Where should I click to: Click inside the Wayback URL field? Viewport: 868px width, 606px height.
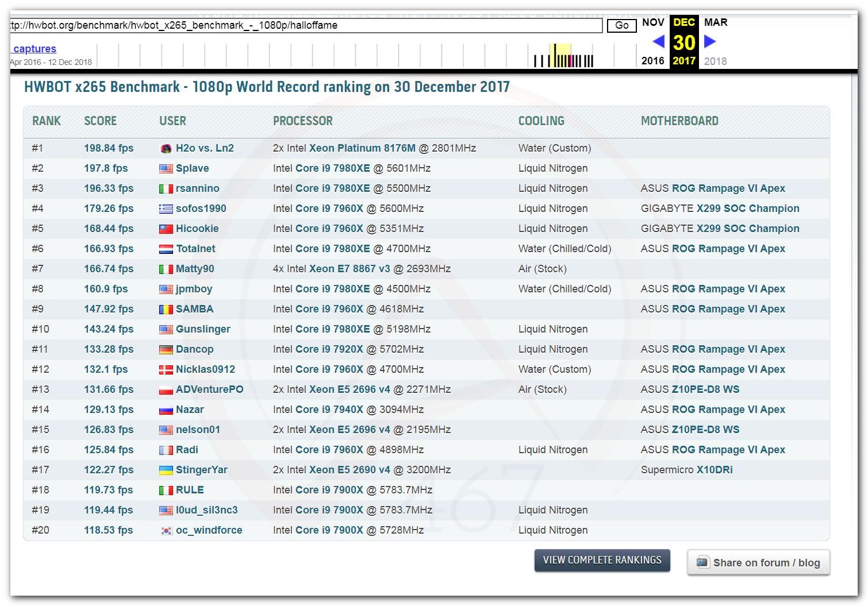coord(305,25)
